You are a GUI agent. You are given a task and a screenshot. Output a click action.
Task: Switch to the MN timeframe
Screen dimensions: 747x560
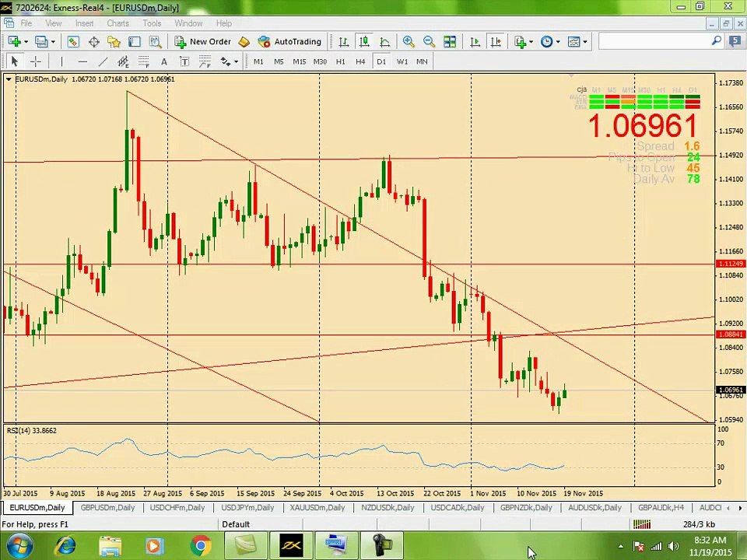click(x=422, y=61)
